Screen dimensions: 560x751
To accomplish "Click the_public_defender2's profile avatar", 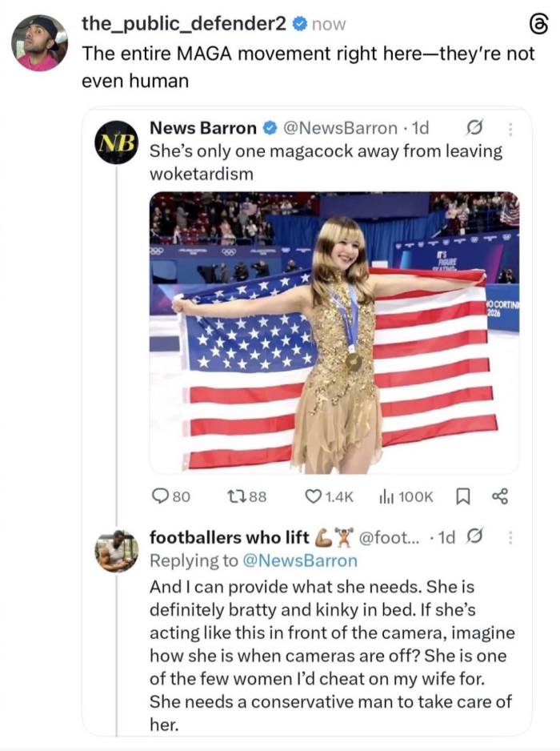I will [39, 42].
